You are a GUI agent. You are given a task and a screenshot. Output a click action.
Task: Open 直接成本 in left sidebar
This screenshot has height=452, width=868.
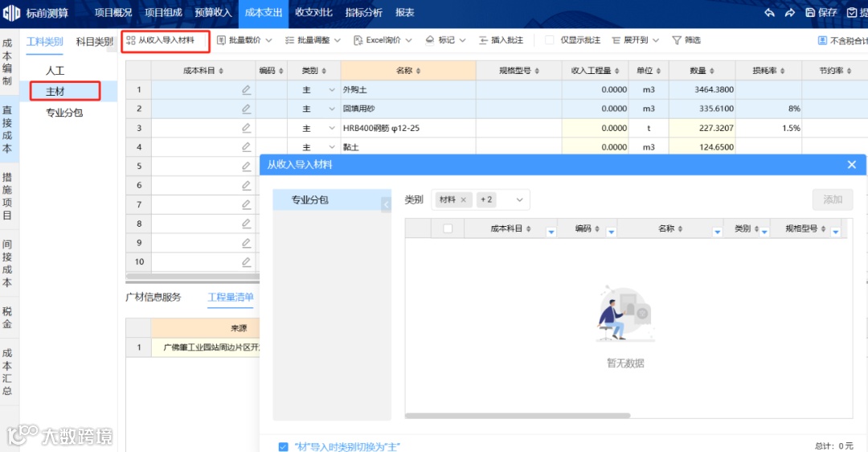tap(7, 129)
